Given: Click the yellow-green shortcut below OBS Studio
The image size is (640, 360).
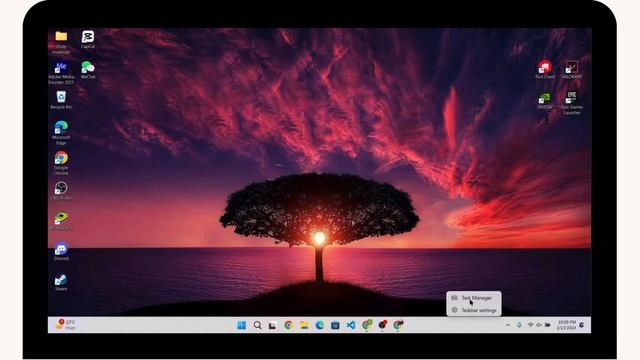Looking at the screenshot, I should (x=61, y=221).
